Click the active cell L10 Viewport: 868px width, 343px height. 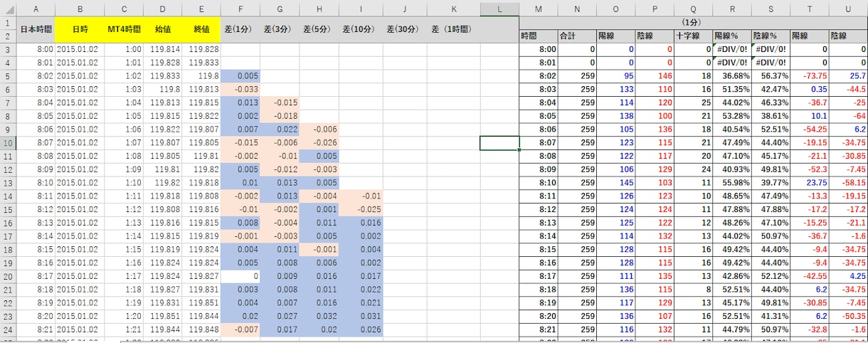tap(499, 143)
